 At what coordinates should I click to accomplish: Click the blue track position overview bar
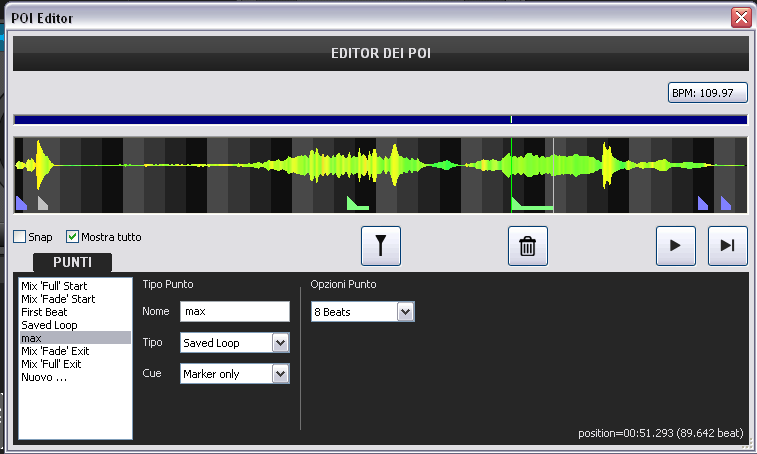[x=380, y=120]
